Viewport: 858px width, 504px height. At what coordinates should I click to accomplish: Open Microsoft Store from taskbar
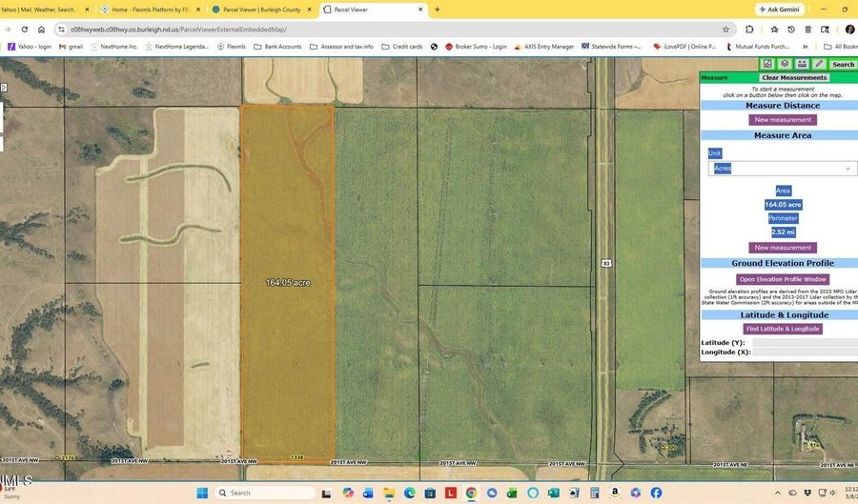click(430, 493)
